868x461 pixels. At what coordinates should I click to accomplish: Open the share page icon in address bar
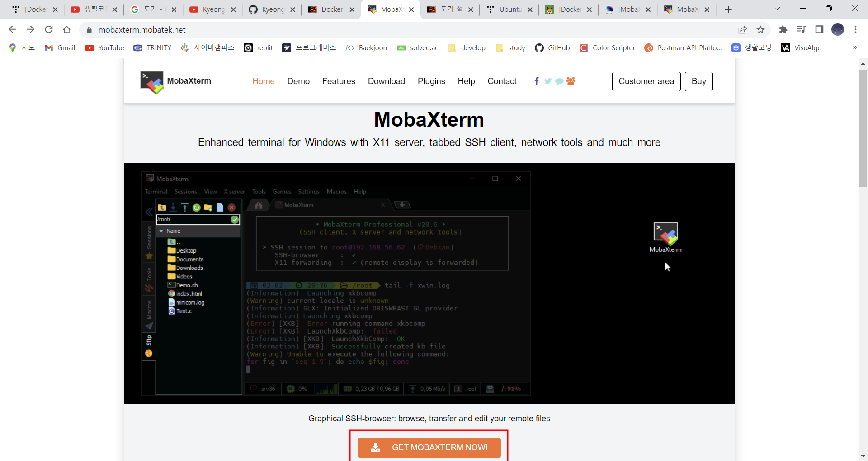742,29
